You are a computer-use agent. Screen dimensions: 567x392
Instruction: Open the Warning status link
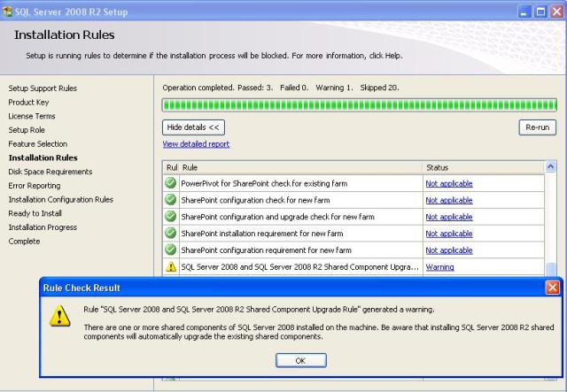pos(439,267)
